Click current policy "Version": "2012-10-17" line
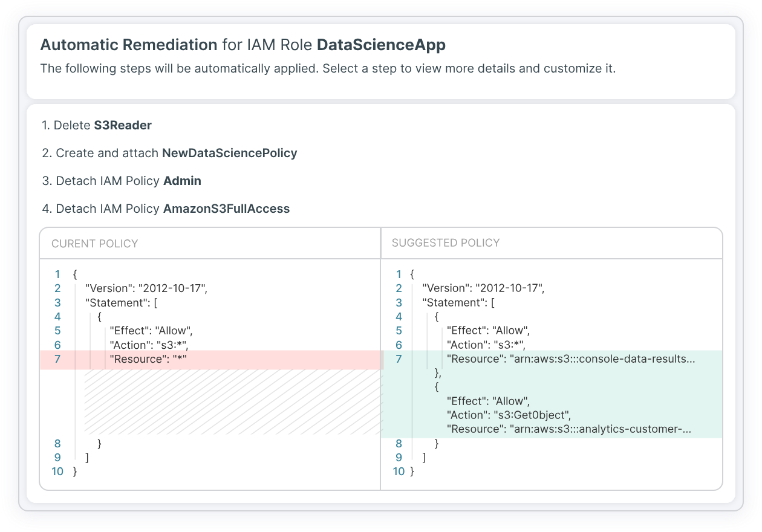The width and height of the screenshot is (762, 532). [146, 288]
